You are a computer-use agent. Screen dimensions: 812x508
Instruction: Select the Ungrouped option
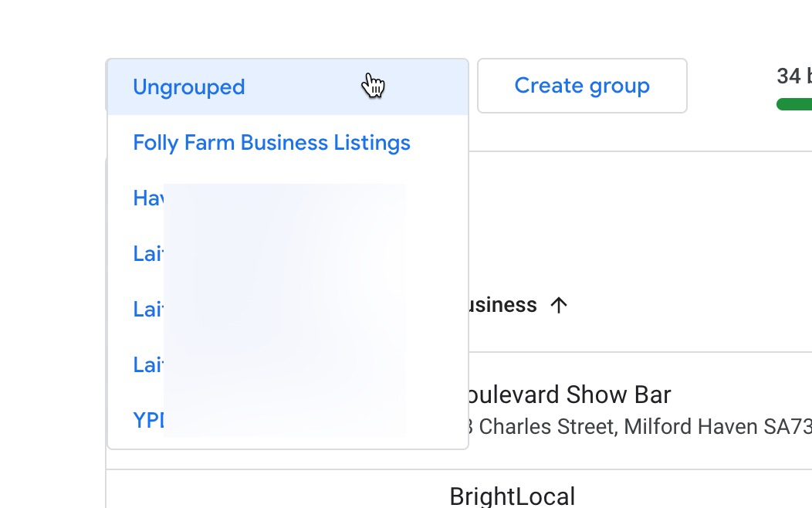click(x=189, y=86)
